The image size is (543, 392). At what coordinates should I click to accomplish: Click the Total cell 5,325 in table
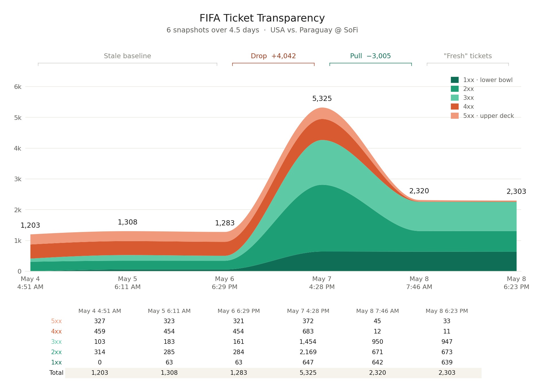[308, 373]
